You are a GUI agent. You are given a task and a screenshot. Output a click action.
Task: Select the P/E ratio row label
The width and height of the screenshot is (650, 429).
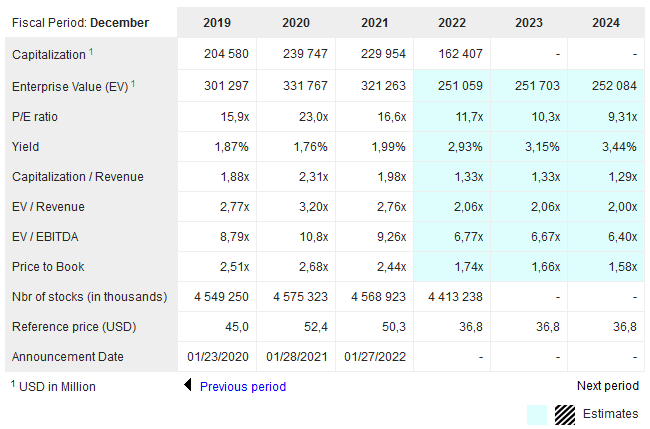(x=37, y=117)
